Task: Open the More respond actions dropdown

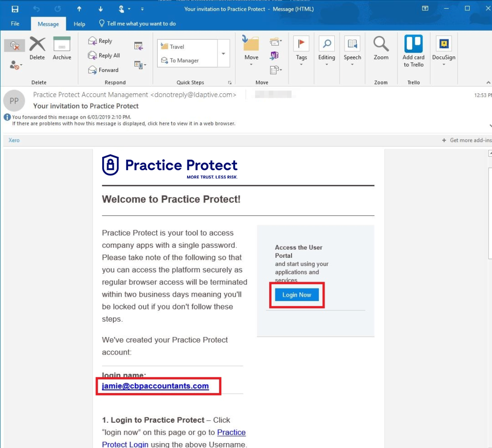Action: pyautogui.click(x=140, y=65)
